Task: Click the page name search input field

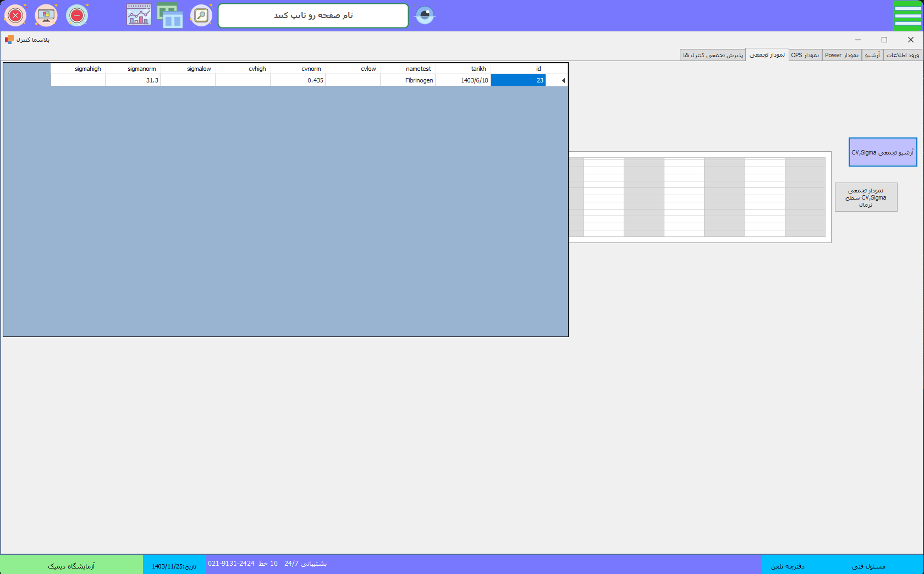Action: tap(313, 15)
